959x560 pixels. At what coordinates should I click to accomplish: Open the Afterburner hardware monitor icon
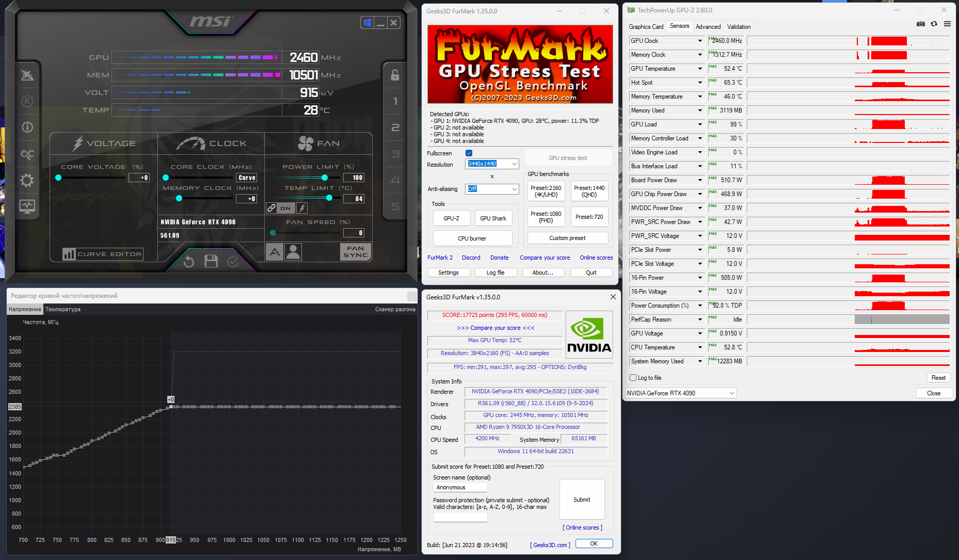(27, 206)
